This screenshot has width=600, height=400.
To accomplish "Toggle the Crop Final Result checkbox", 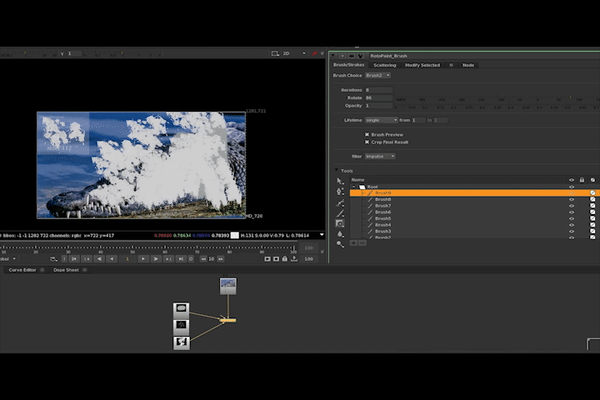I will 368,142.
